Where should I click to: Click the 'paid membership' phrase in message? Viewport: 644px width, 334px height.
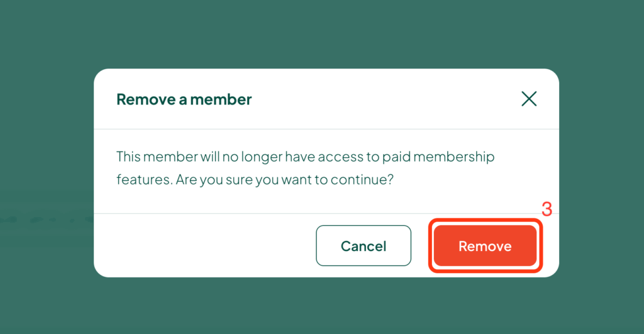(438, 157)
